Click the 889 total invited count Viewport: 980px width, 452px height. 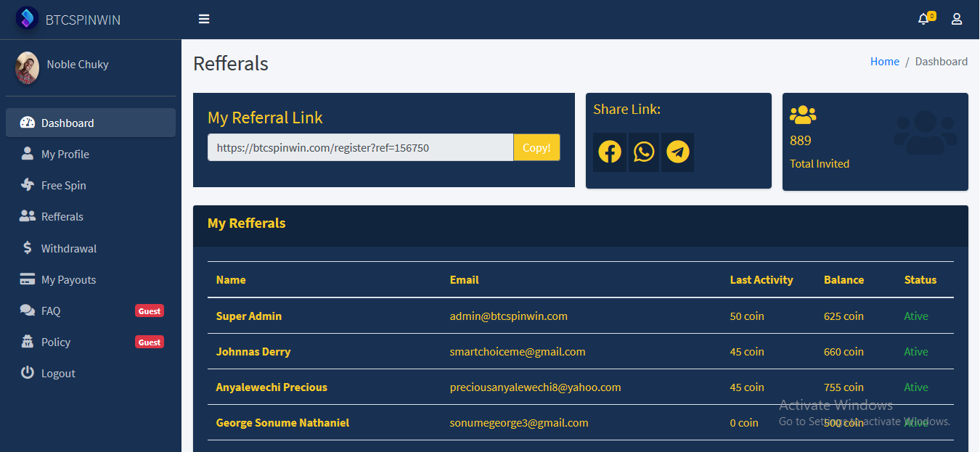[801, 141]
